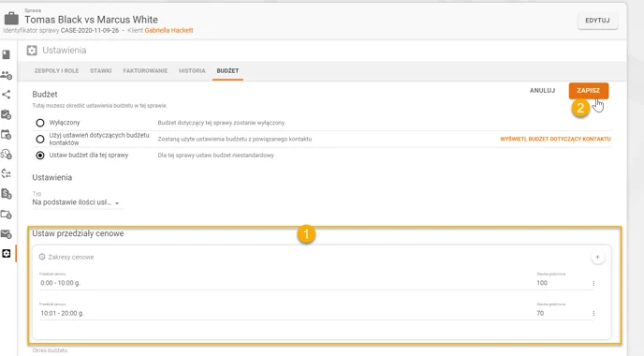Click the settings gear sidebar icon
Image resolution: width=644 pixels, height=356 pixels.
pos(7,254)
